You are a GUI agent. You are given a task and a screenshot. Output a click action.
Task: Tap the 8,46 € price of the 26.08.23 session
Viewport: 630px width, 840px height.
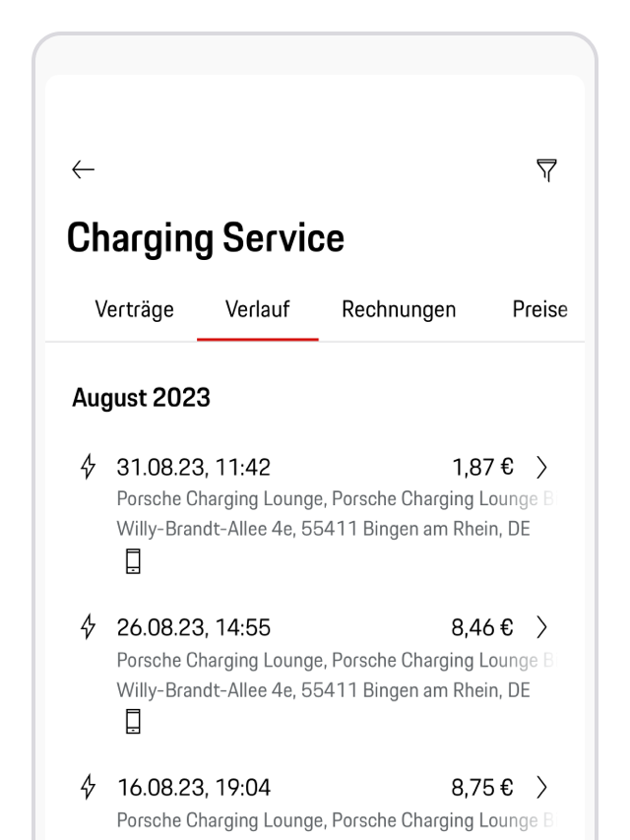481,627
